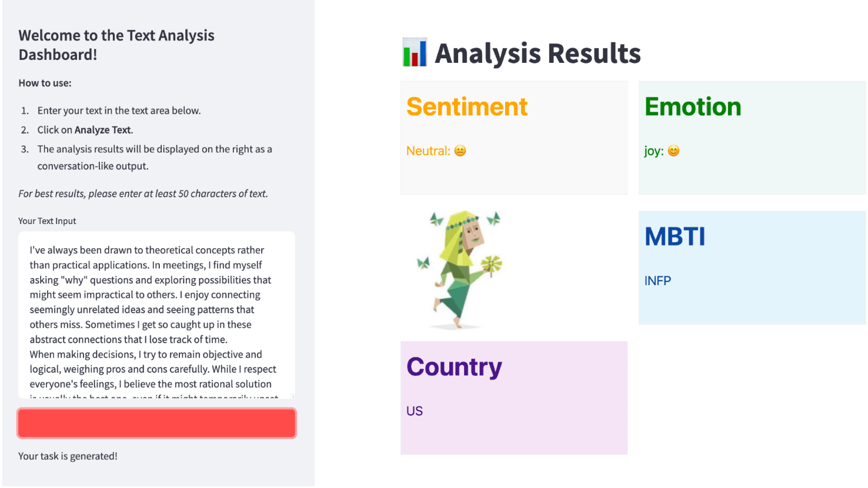Click the resize handle of the text area

click(292, 396)
